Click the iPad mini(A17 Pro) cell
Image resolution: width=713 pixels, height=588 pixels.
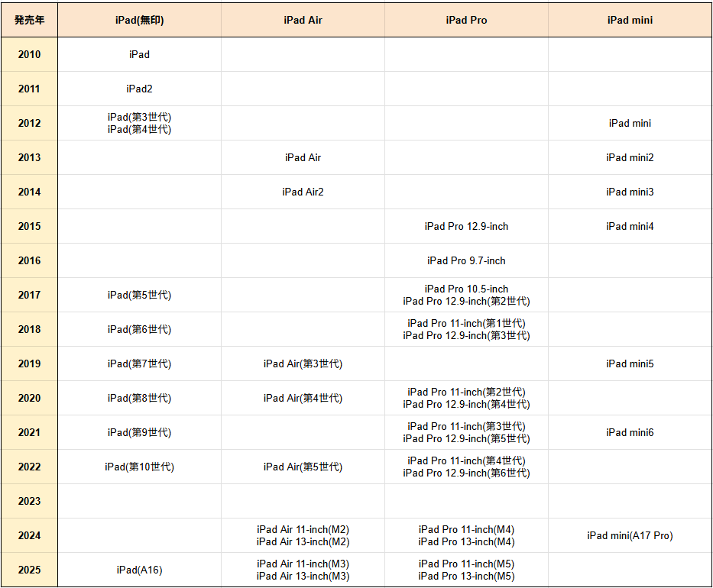630,536
